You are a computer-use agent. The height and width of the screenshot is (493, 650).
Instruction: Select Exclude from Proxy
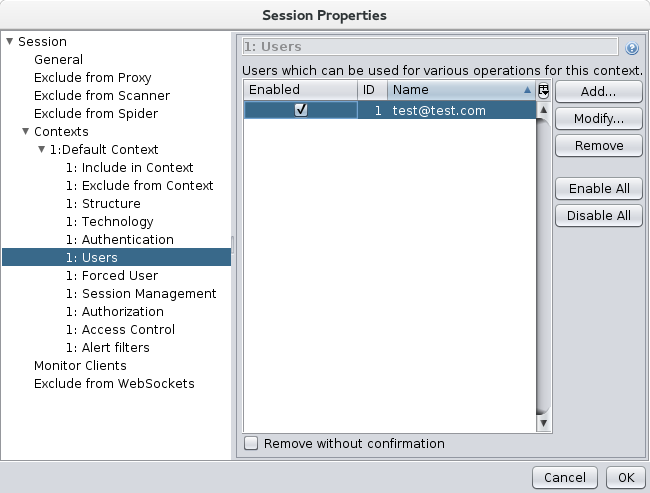pos(92,78)
